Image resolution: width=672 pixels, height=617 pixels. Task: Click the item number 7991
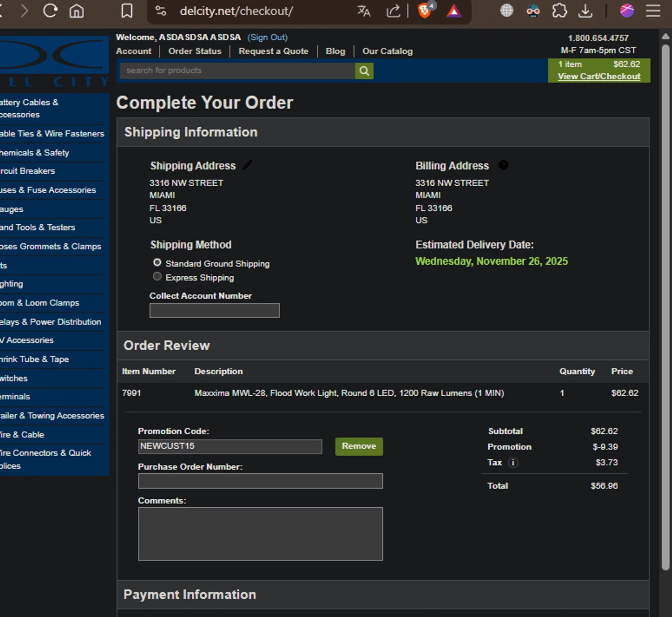pyautogui.click(x=131, y=393)
